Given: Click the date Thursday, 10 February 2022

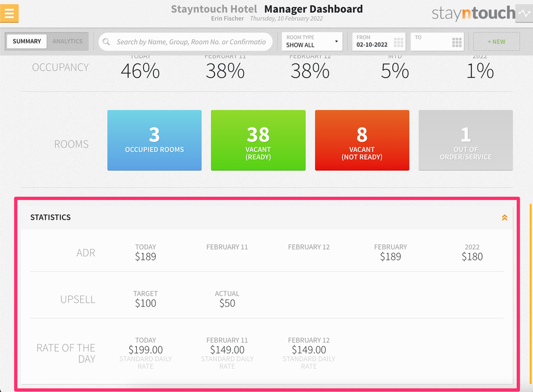Looking at the screenshot, I should (x=286, y=19).
